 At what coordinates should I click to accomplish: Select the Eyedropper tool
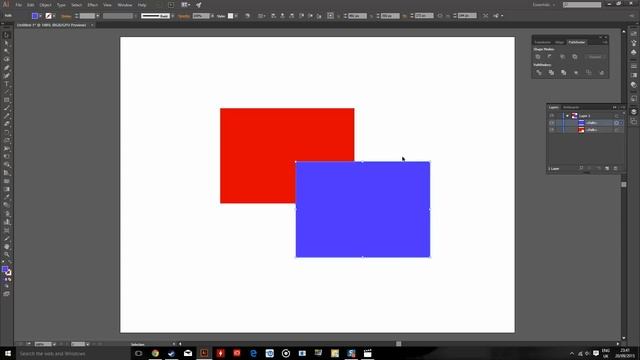point(6,198)
